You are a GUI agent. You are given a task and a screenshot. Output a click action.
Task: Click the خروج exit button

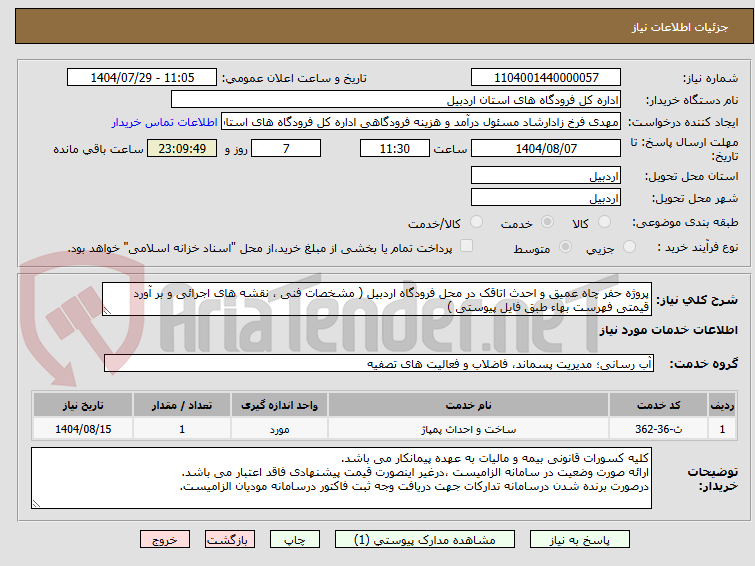tap(165, 540)
